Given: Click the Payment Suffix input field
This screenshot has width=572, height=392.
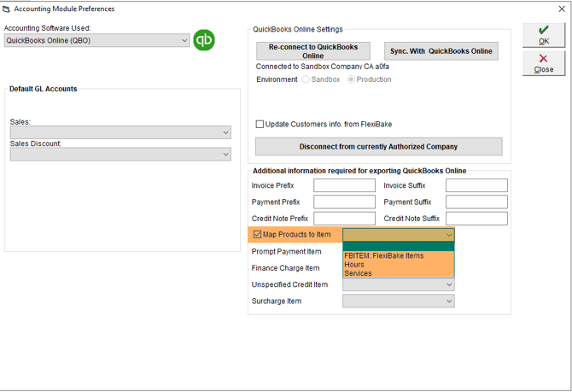Looking at the screenshot, I should coord(476,202).
